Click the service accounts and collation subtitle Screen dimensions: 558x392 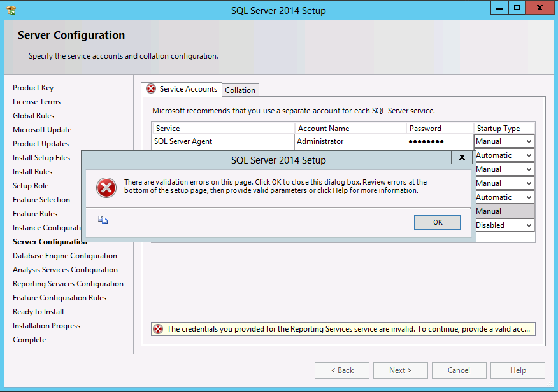click(123, 56)
